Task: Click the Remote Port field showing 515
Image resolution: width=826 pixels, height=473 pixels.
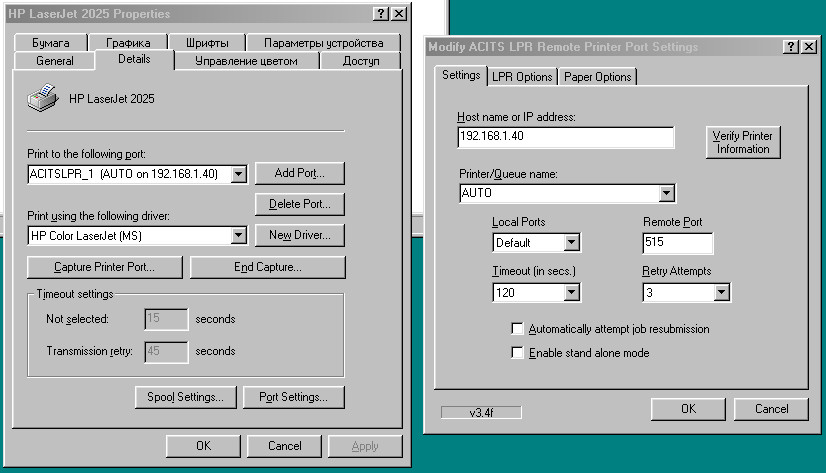Action: tap(678, 243)
